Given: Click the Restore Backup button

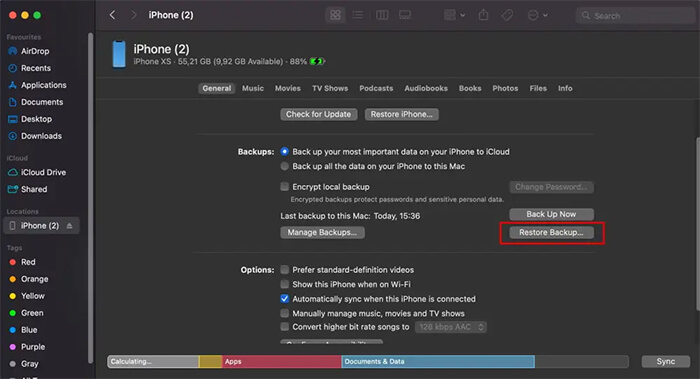Looking at the screenshot, I should [551, 233].
